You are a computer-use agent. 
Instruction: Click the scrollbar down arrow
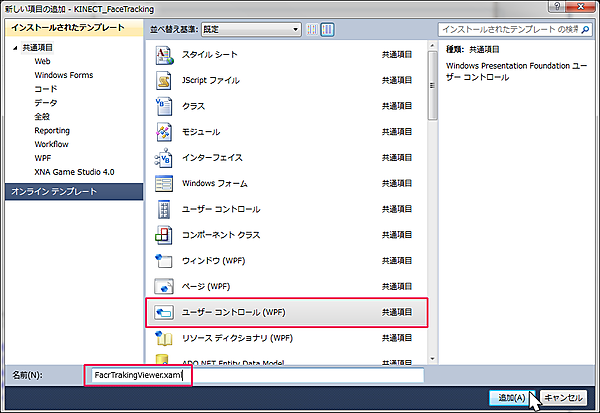pyautogui.click(x=432, y=359)
